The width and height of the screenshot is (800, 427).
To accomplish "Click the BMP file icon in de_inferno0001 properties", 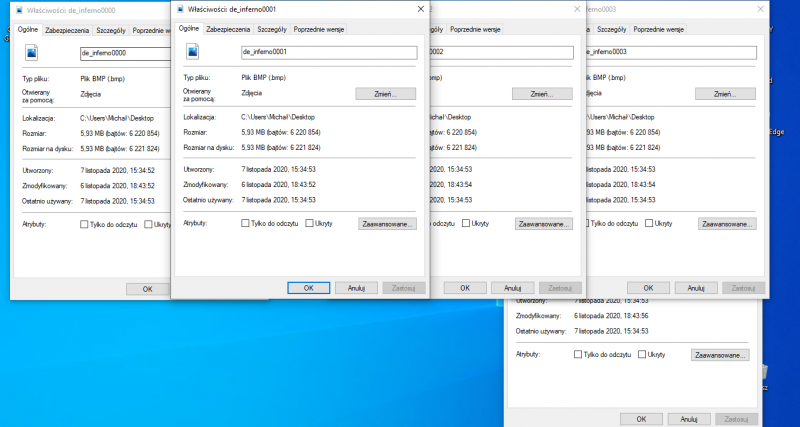I will (x=192, y=52).
